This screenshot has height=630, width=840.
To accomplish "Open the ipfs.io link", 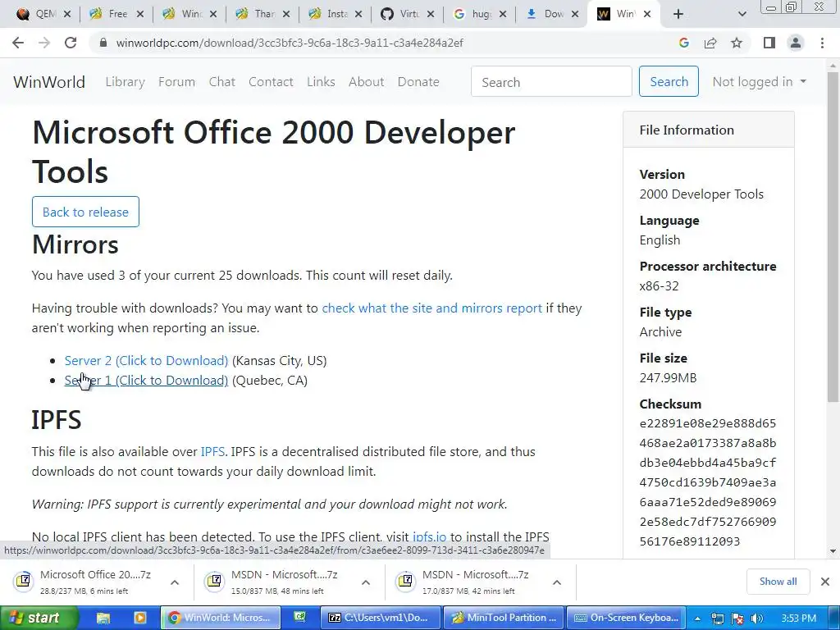I will 429,536.
